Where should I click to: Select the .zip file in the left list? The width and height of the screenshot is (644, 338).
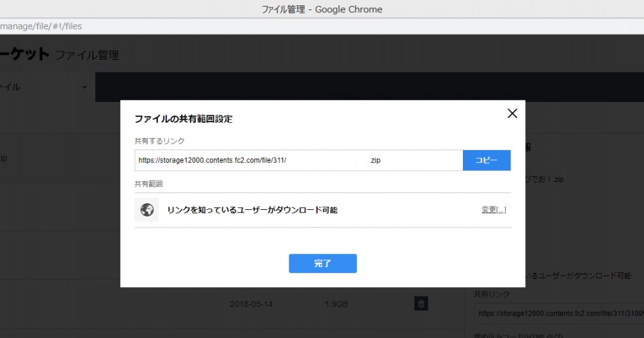point(4,159)
